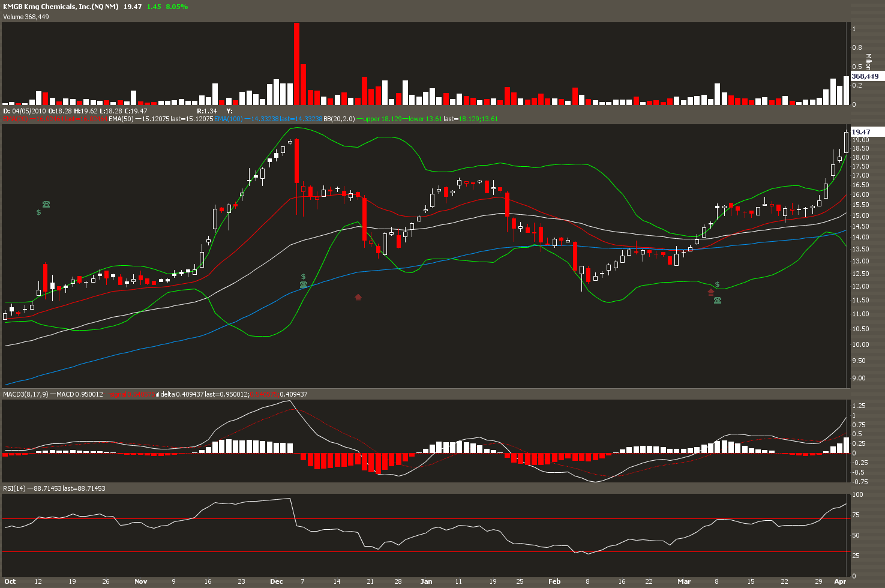Image resolution: width=885 pixels, height=588 pixels.
Task: Click the Dec label on the date axis
Action: pyautogui.click(x=277, y=581)
